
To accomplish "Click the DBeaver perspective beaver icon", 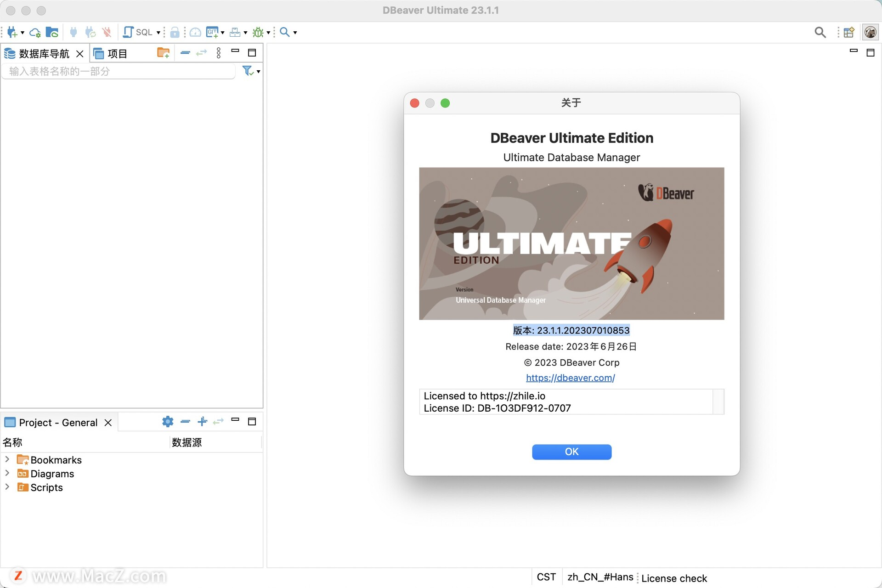I will click(870, 32).
